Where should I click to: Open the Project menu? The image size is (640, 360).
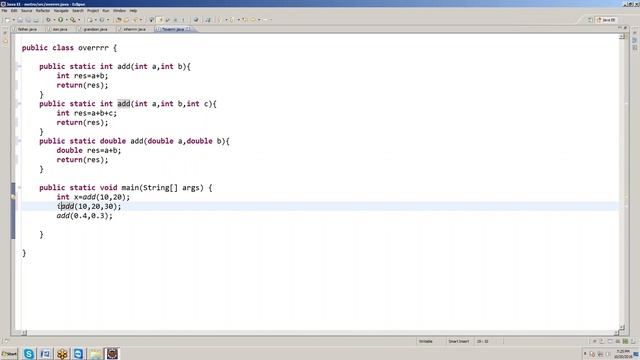tap(93, 11)
